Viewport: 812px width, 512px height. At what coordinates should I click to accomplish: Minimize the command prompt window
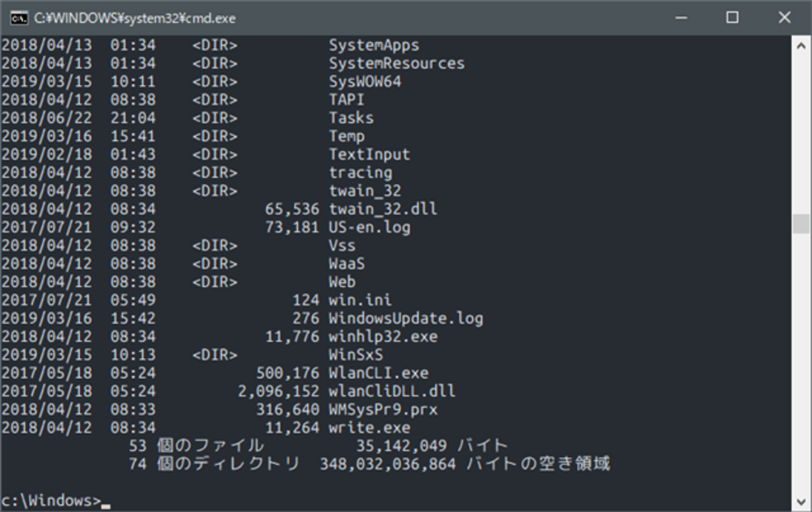681,18
